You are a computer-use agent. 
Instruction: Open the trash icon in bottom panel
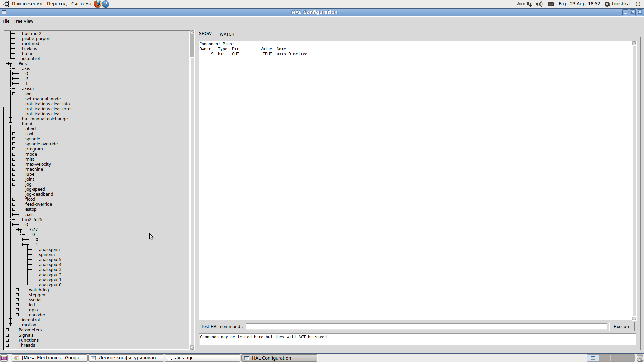pos(639,358)
